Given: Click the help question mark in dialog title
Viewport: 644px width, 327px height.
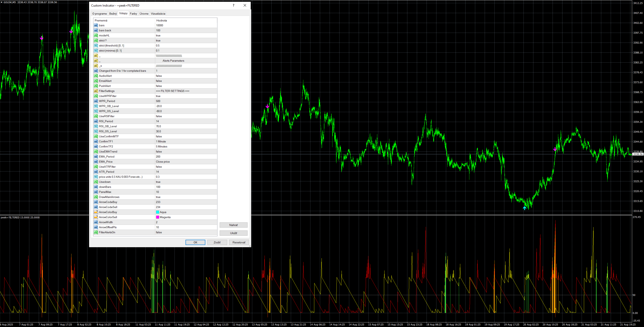Looking at the screenshot, I should coord(234,5).
